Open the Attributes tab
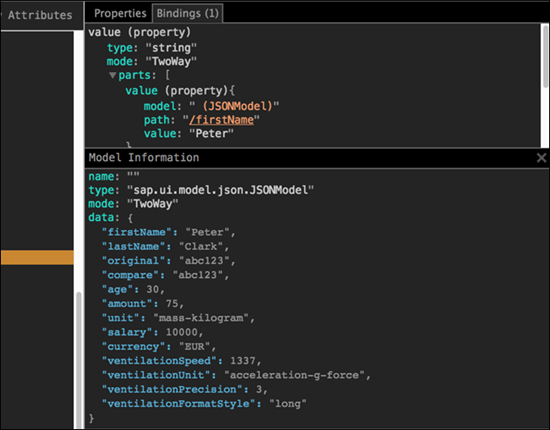550x430 pixels. click(x=40, y=15)
